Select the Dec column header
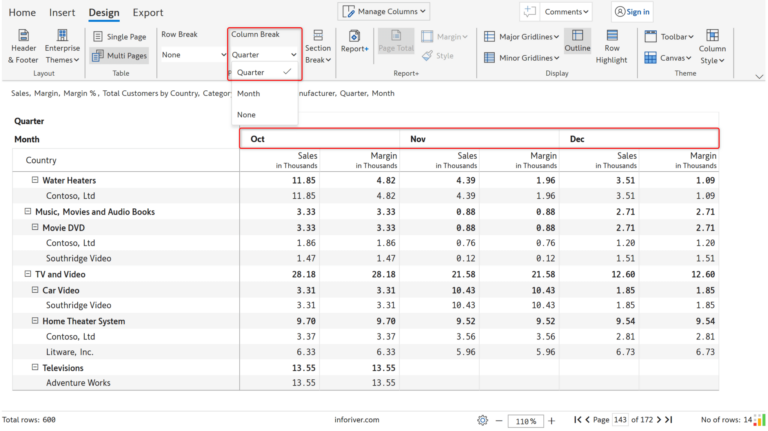Viewport: 768px width, 431px height. [x=639, y=139]
